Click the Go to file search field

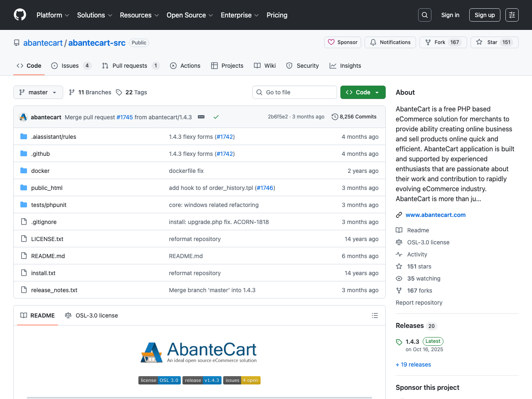[x=294, y=92]
